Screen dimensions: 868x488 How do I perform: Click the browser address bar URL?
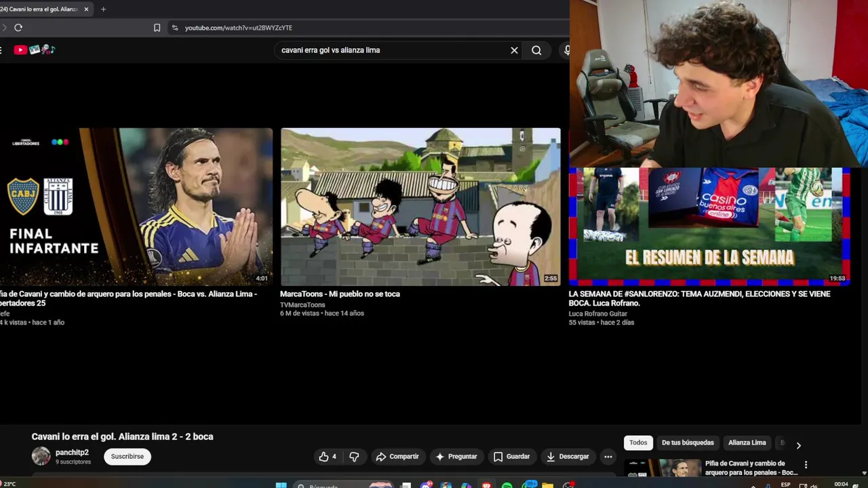[x=239, y=28]
